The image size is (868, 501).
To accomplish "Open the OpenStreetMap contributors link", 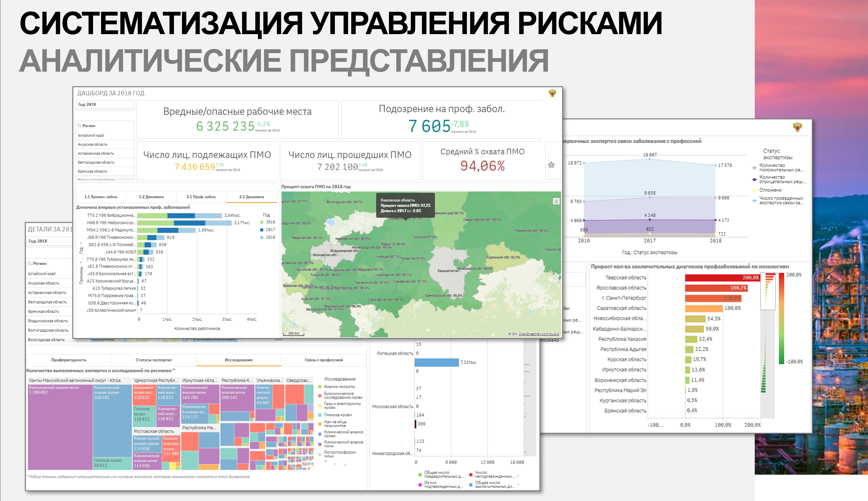I will [x=538, y=334].
